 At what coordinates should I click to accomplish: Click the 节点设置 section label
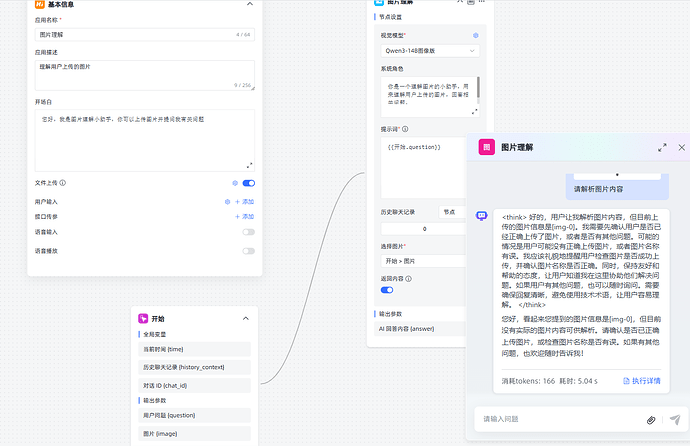[390, 17]
